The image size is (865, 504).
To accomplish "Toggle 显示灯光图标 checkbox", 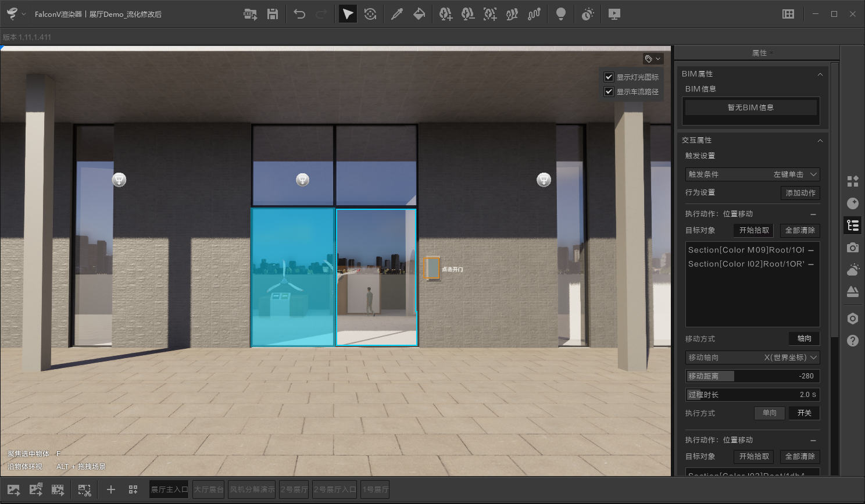I will 609,77.
